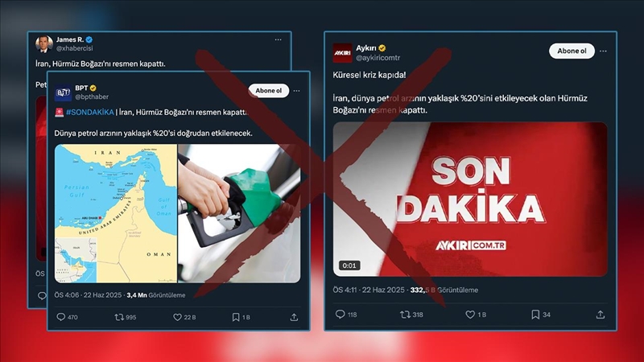Open more options on Aykırı tweet
The width and height of the screenshot is (644, 362).
[603, 51]
